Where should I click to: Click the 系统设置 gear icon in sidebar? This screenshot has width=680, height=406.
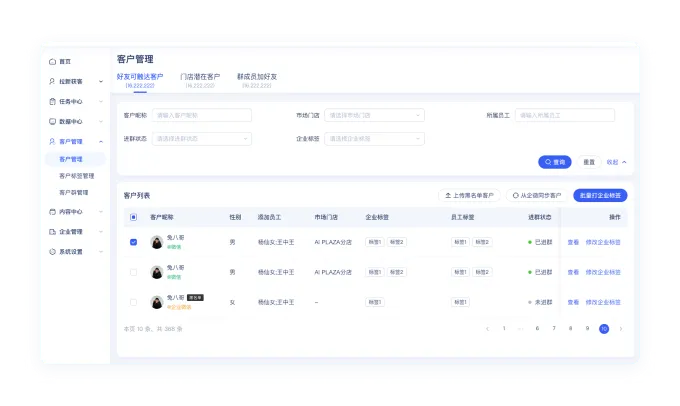pos(52,251)
